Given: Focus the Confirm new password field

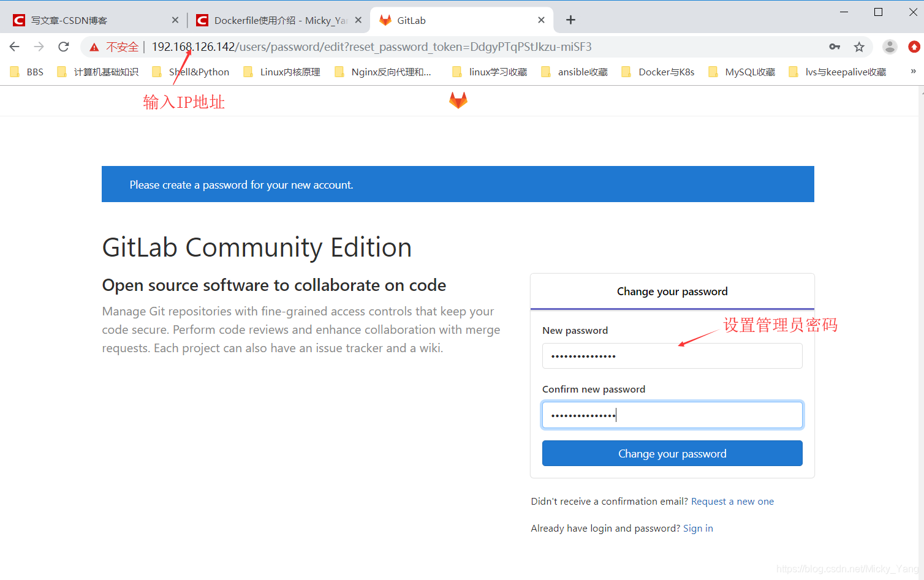Looking at the screenshot, I should 672,415.
